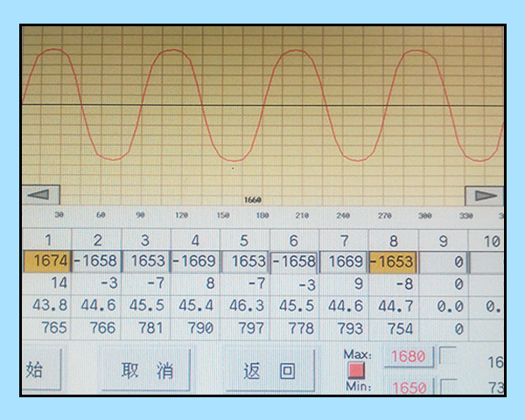Viewport: 525px width, 420px height.
Task: Toggle the checkbox beside Max value
Action: [x=447, y=356]
